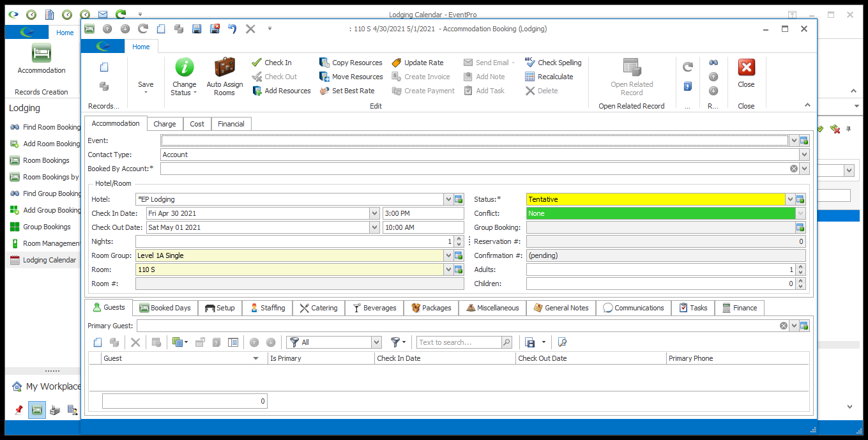Open the Primary Guest dropdown arrow
Image resolution: width=868 pixels, height=440 pixels.
tap(794, 326)
